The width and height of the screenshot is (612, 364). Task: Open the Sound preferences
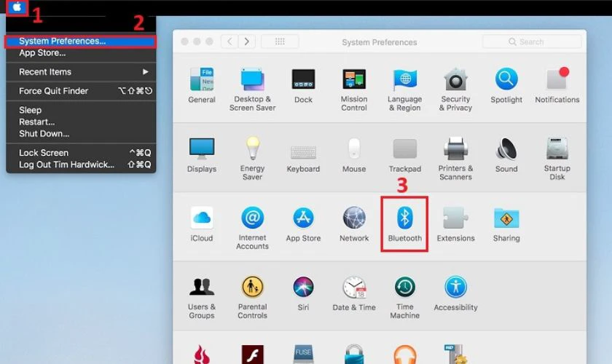point(506,155)
